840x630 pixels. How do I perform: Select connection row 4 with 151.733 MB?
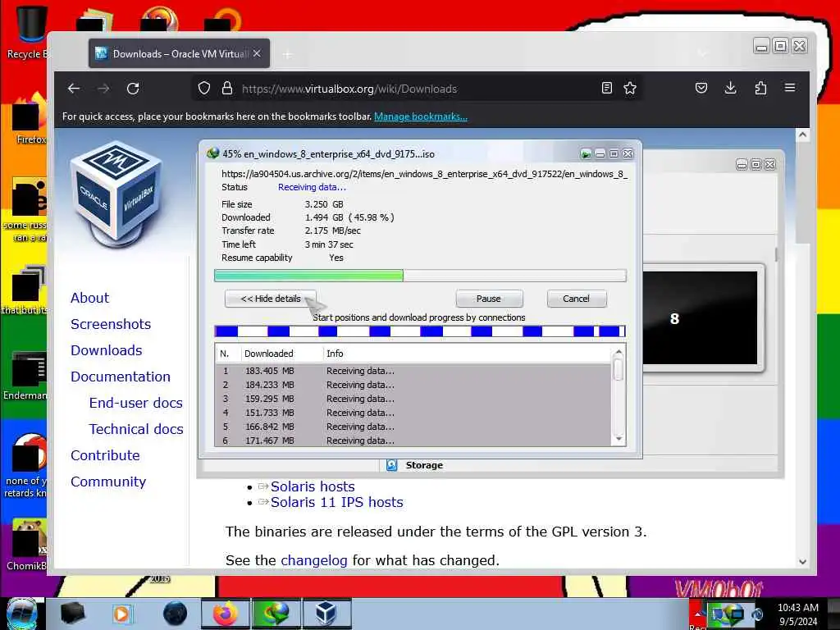413,413
